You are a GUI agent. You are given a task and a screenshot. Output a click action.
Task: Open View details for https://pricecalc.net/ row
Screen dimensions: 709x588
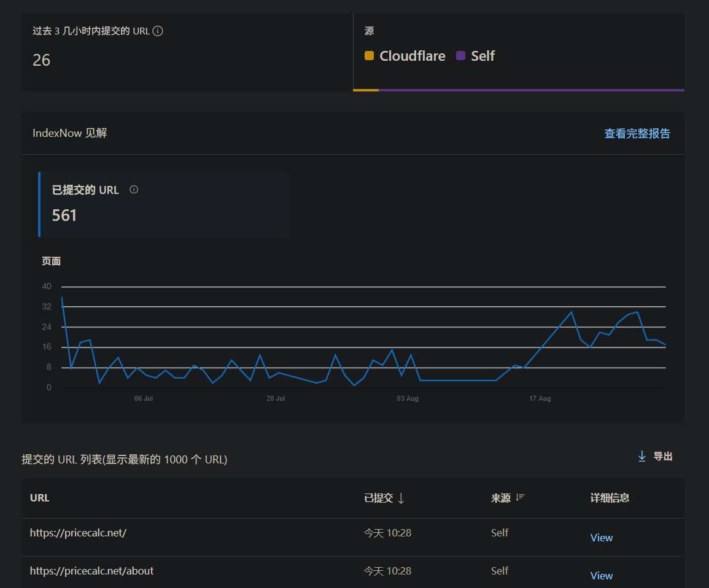point(602,538)
